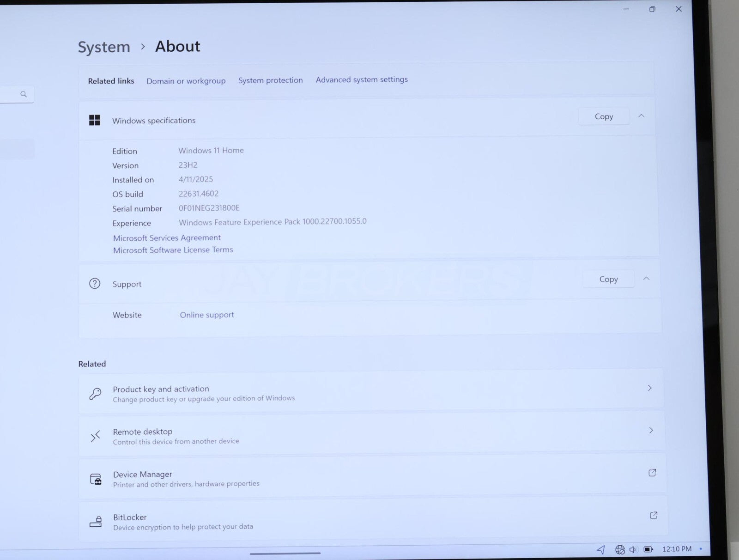Click the Support question mark icon
This screenshot has width=739, height=560.
pos(95,284)
